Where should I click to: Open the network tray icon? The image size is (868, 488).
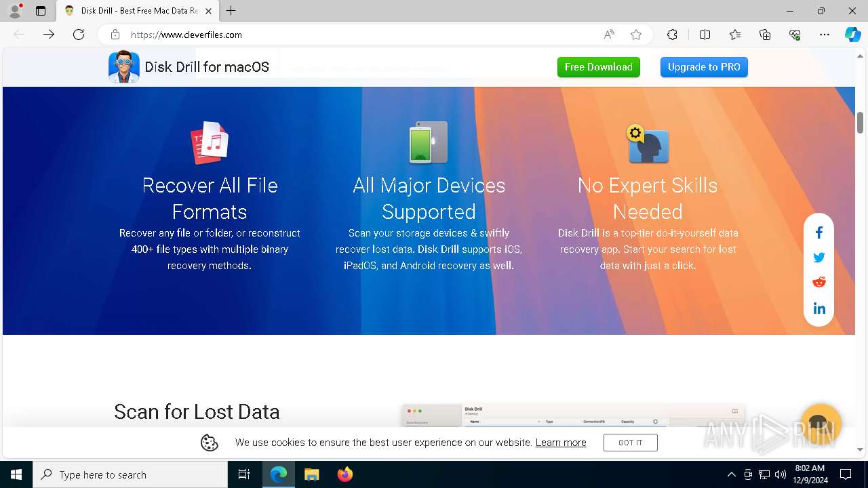tap(764, 474)
